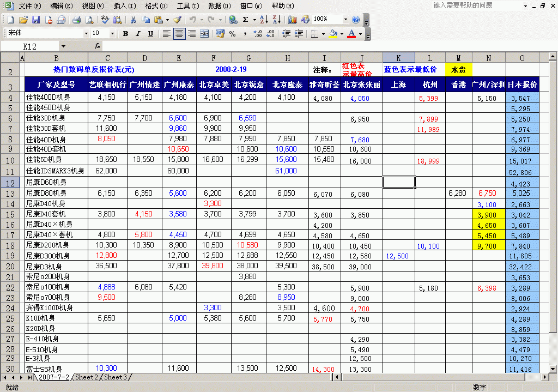Open Excel Help question mark icon
The width and height of the screenshot is (558, 392).
[355, 20]
